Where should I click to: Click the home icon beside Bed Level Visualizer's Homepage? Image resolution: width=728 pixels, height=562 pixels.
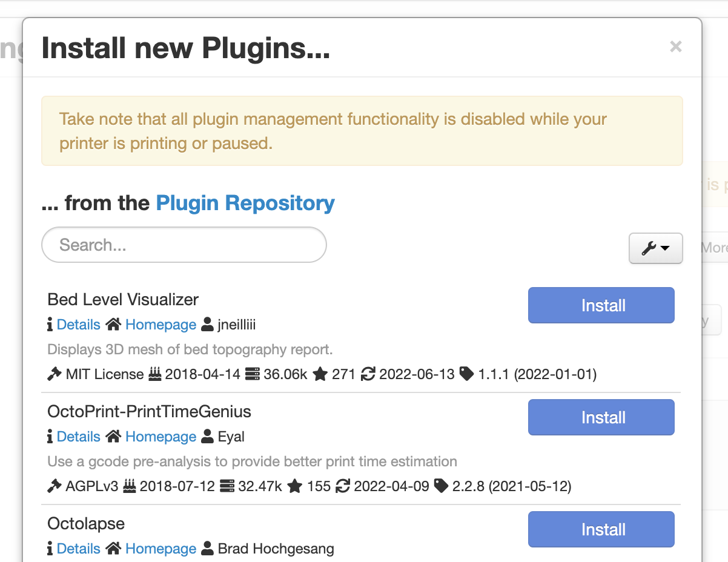pos(113,324)
